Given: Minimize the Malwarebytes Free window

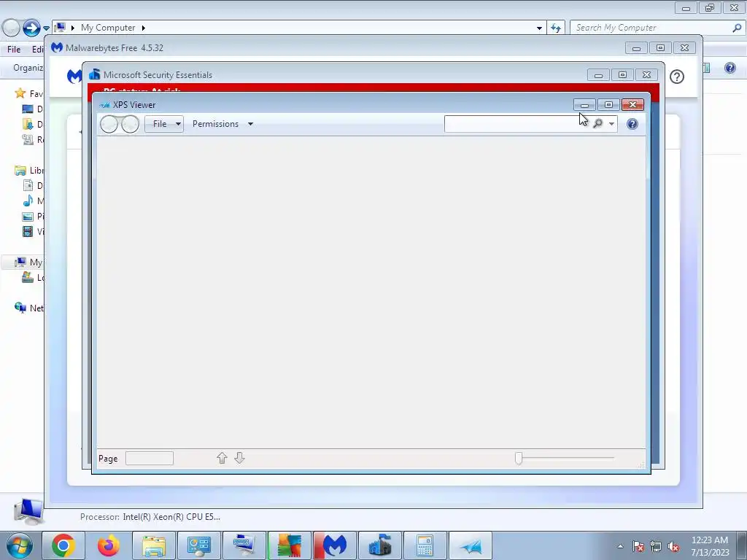Looking at the screenshot, I should coord(636,47).
